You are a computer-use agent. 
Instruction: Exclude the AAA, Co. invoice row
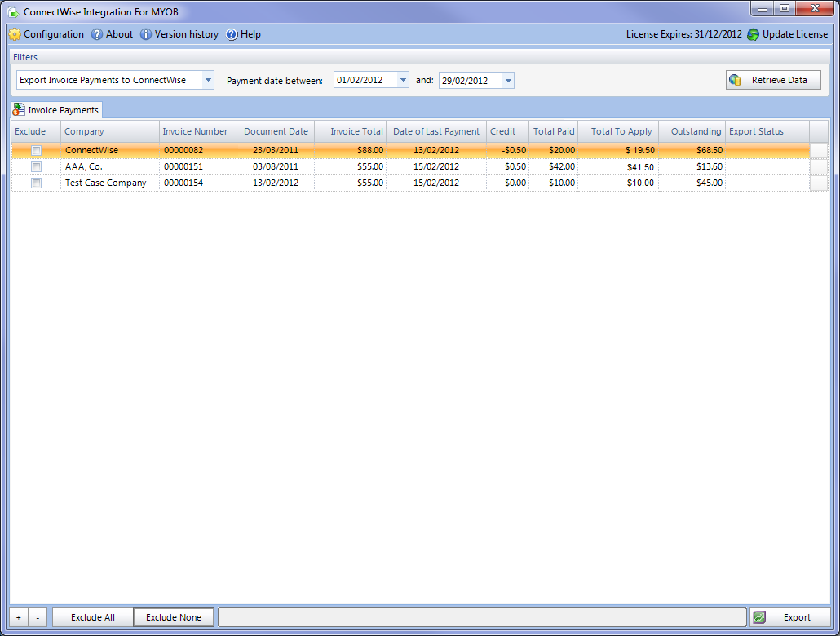coord(36,166)
